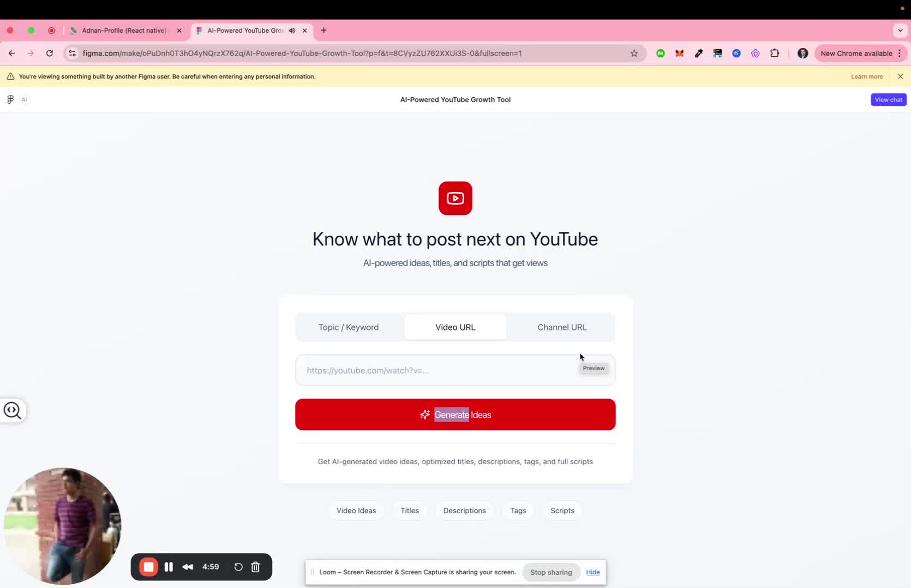
Task: Click the Tags chip
Action: [518, 511]
